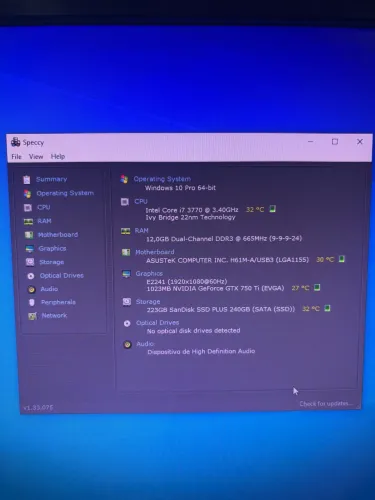
Task: Open the RAM heading link in summary
Action: pyautogui.click(x=142, y=231)
